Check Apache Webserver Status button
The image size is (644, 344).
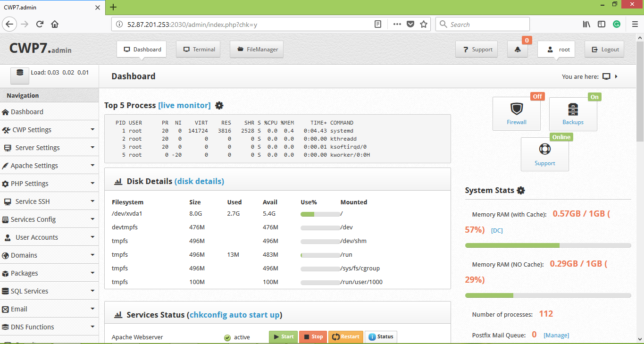click(x=381, y=337)
